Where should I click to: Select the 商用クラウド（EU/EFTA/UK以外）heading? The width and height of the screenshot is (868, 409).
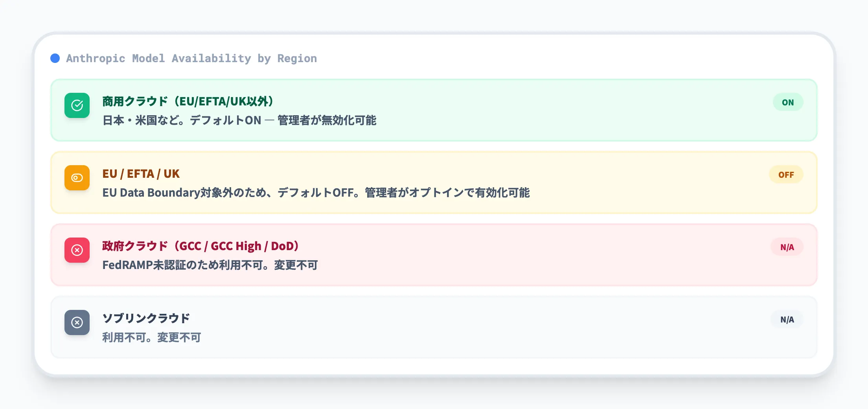click(x=188, y=101)
